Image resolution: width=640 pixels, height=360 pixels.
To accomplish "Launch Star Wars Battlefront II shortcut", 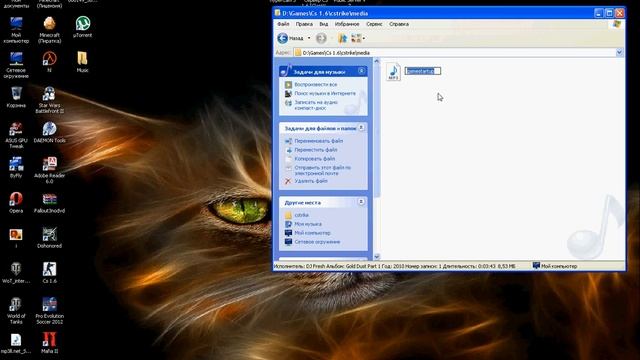I will 49,100.
